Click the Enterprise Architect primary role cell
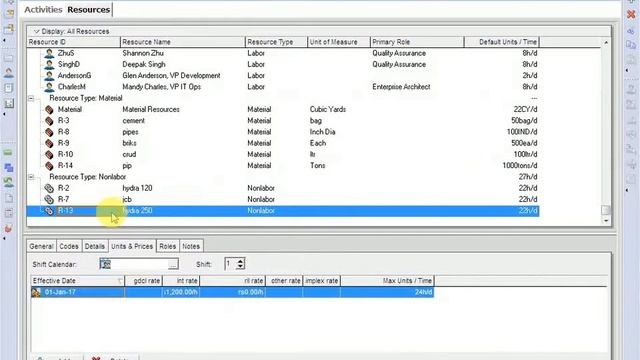This screenshot has height=360, width=640. 401,87
